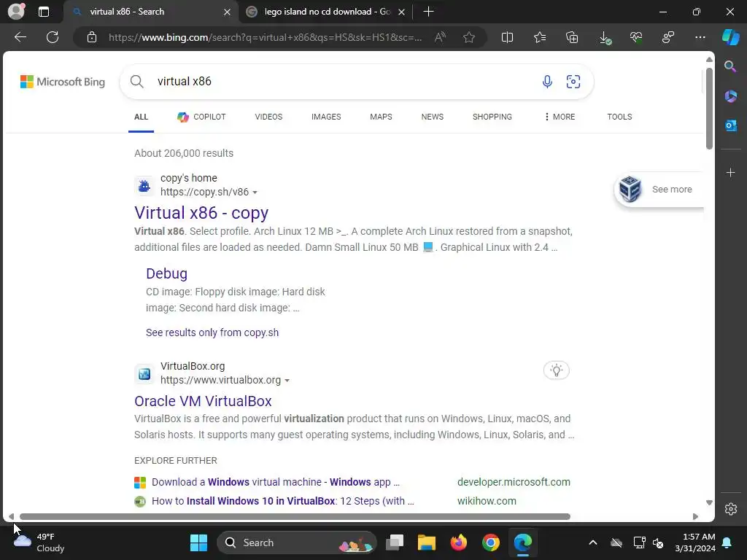Open the weather widget 49°F Cloudy

click(39, 542)
